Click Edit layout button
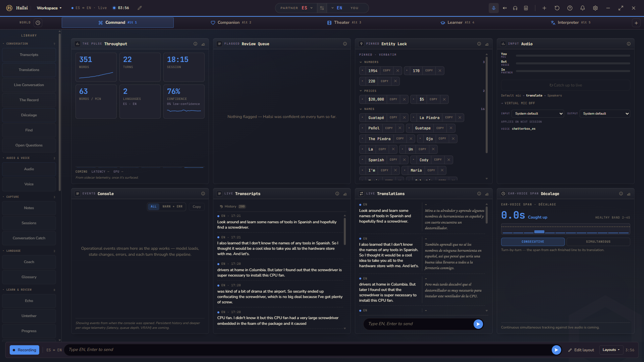Screen dimensions: 644x362 coord(581,350)
